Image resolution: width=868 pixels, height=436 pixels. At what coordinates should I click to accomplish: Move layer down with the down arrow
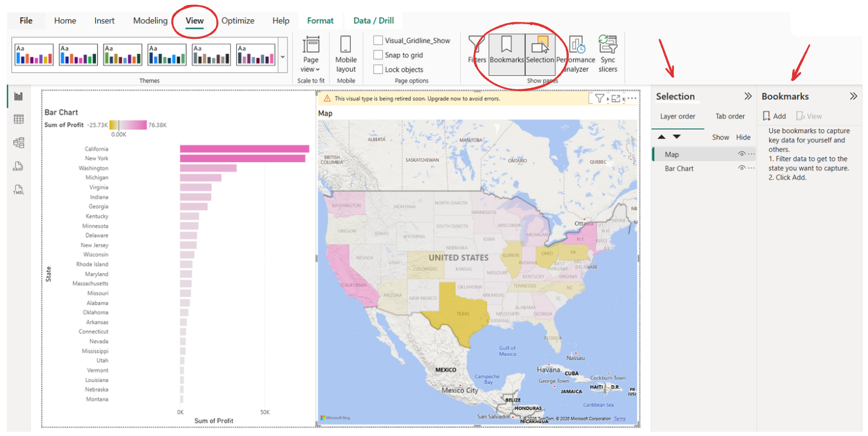pyautogui.click(x=676, y=137)
